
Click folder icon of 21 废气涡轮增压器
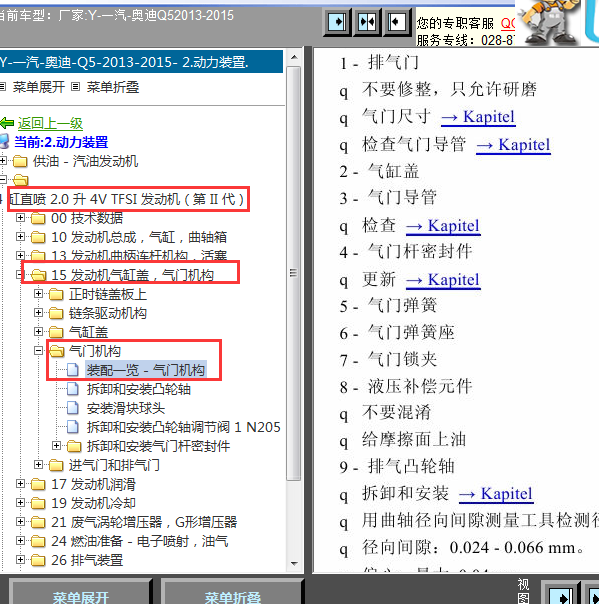(x=38, y=522)
